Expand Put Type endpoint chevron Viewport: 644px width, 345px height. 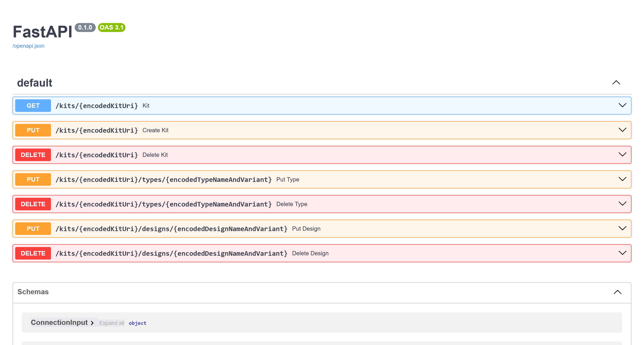click(x=622, y=179)
